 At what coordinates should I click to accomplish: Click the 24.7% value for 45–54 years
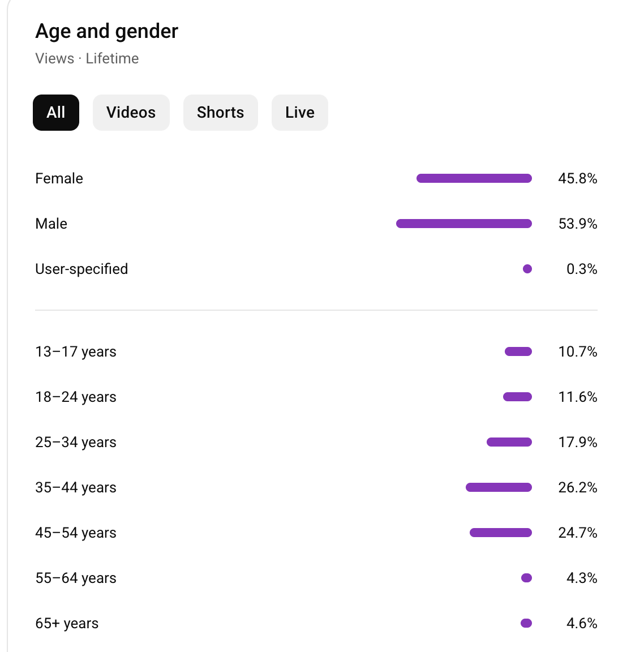coord(577,533)
